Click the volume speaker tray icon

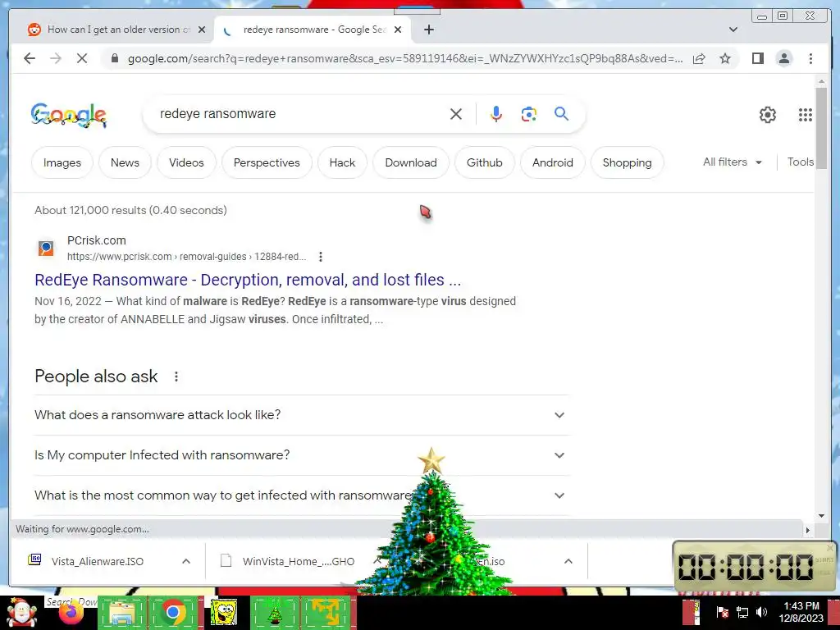pyautogui.click(x=761, y=612)
